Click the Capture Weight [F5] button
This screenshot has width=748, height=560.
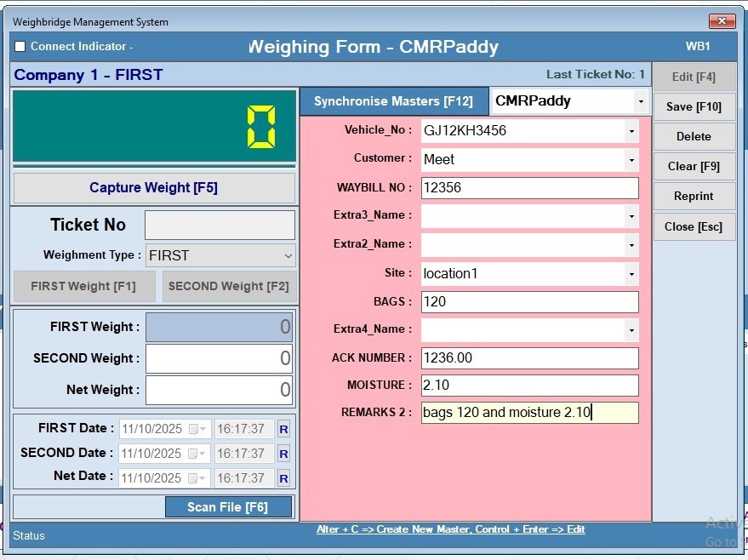(154, 188)
